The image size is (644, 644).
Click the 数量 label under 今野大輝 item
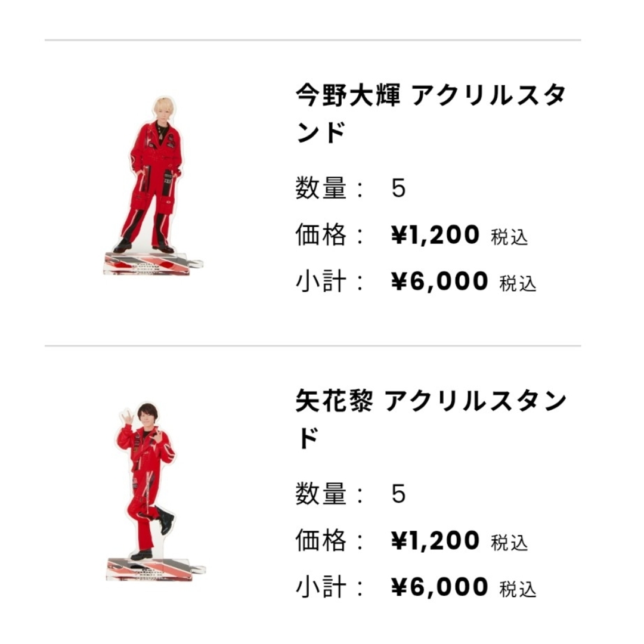[321, 188]
